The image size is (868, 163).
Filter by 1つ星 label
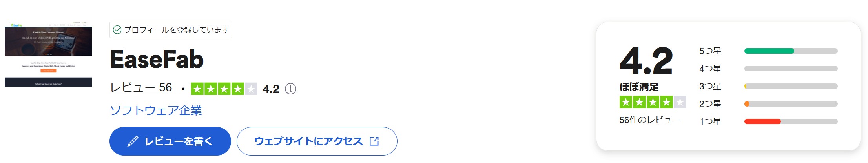710,121
